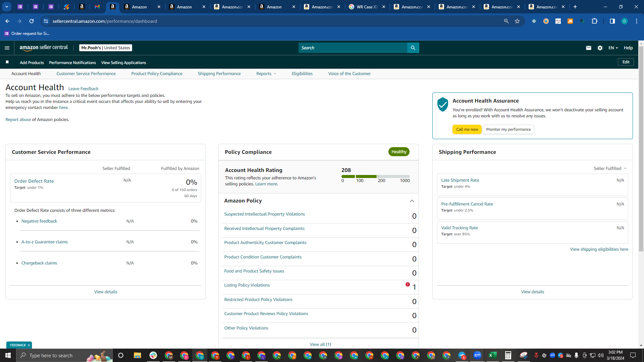The height and width of the screenshot is (362, 644).
Task: Open the Calculator app from the taskbar
Action: (508, 355)
